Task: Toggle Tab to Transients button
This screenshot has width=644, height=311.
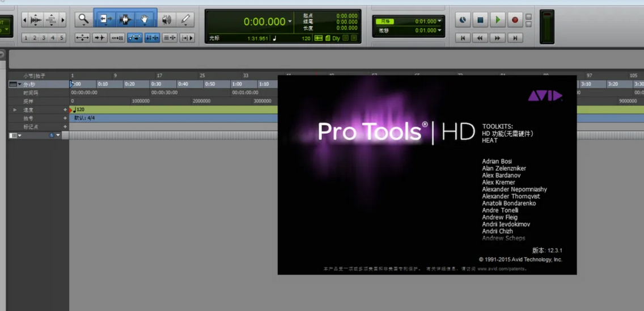Action: tap(100, 38)
